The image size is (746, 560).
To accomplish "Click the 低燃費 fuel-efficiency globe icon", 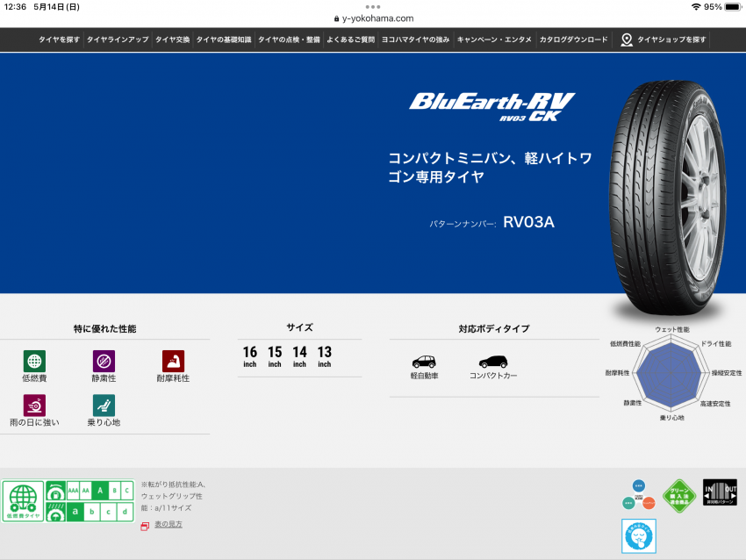I will (33, 361).
